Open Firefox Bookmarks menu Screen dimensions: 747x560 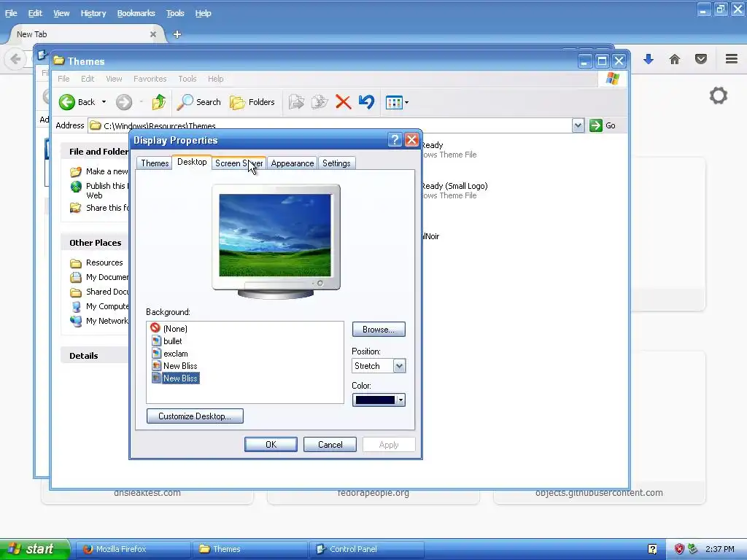pos(136,13)
